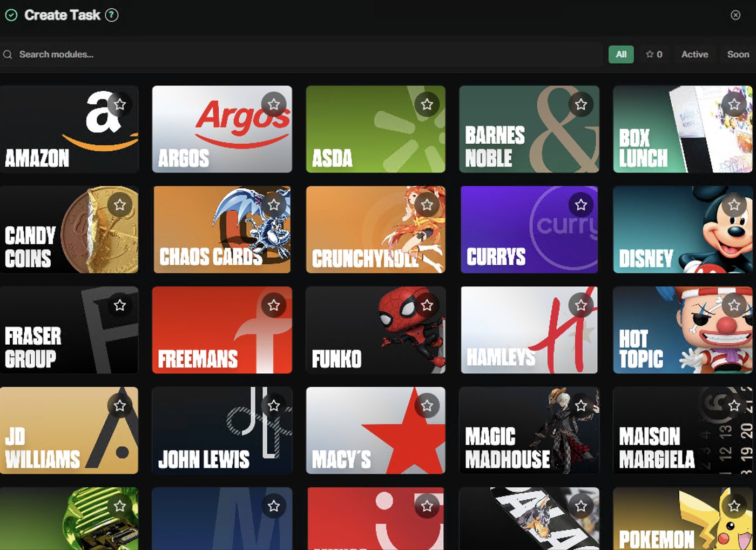Click the search magnifier icon
Viewport: 756px width, 550px height.
click(x=8, y=55)
